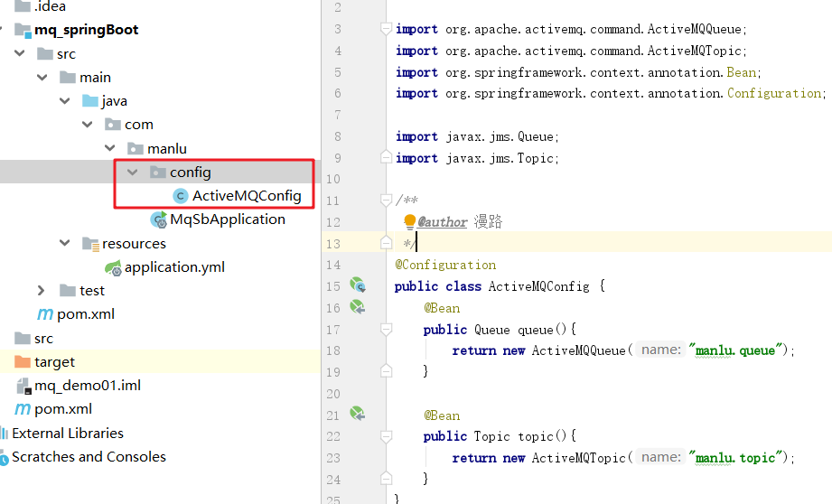The height and width of the screenshot is (504, 832).
Task: Click the javax.jms.Queue import line
Action: 477,137
